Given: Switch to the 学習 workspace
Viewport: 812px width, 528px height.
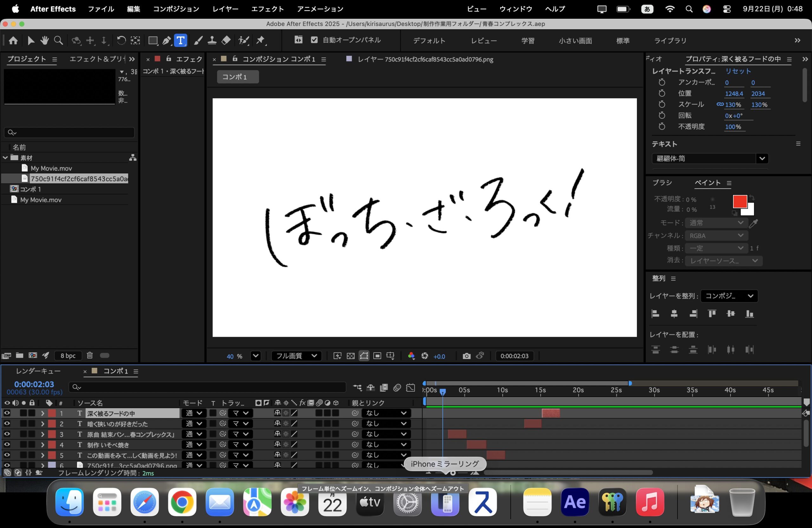Looking at the screenshot, I should (x=527, y=41).
